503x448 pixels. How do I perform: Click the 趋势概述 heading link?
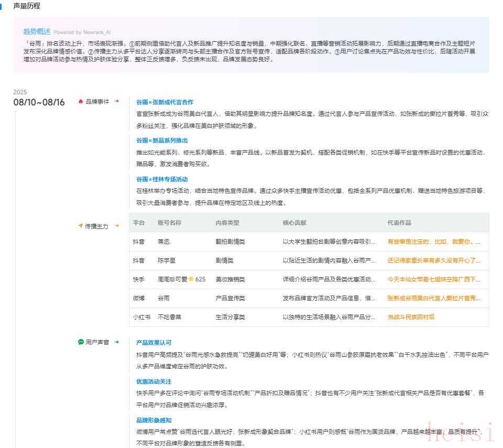tap(37, 31)
